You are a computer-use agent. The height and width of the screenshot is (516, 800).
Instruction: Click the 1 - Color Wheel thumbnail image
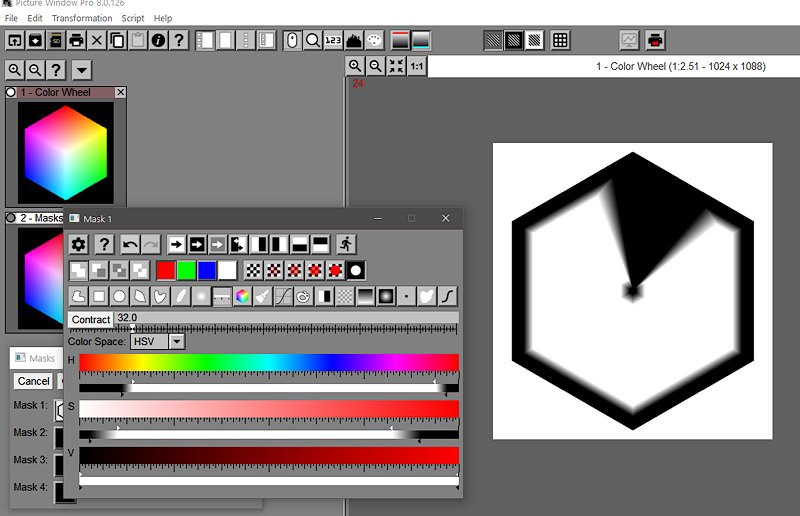coord(66,152)
